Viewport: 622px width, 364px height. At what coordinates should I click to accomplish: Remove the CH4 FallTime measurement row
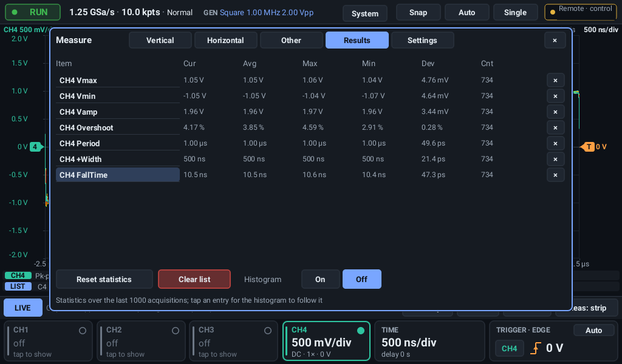tap(555, 175)
